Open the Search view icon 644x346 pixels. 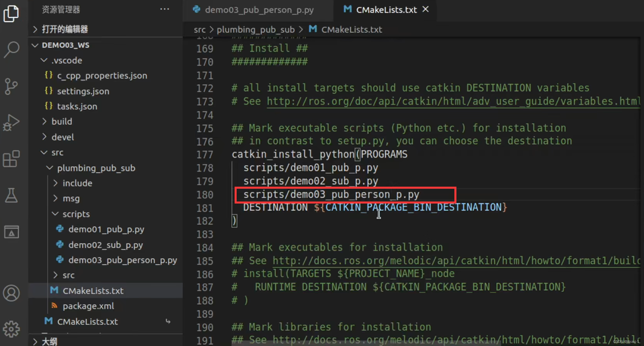tap(12, 49)
